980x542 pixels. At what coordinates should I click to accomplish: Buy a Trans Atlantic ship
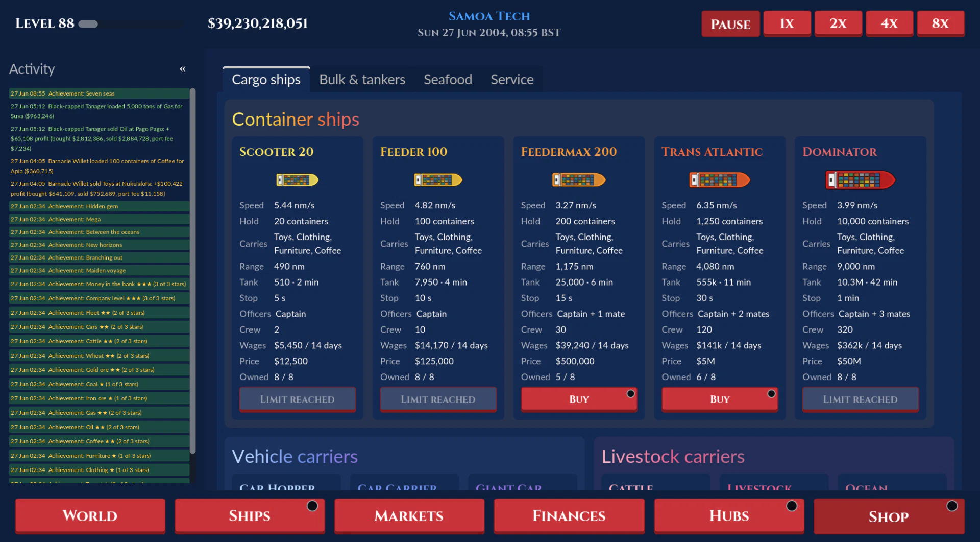720,399
